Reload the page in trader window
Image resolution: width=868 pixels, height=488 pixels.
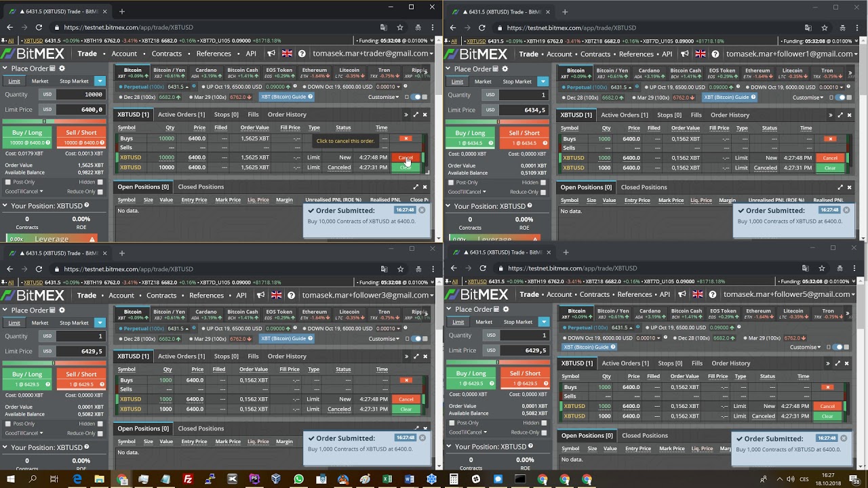pos(39,27)
